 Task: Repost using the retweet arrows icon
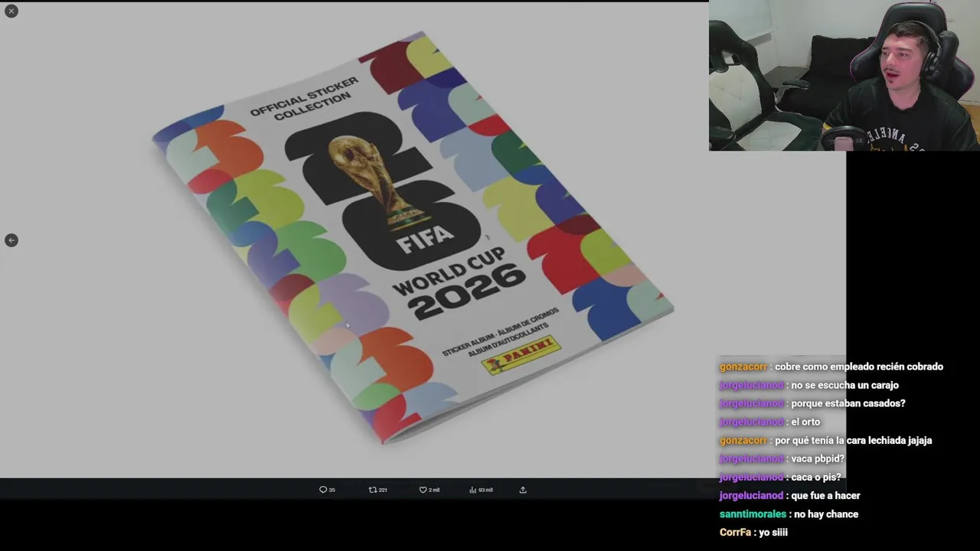[x=373, y=490]
